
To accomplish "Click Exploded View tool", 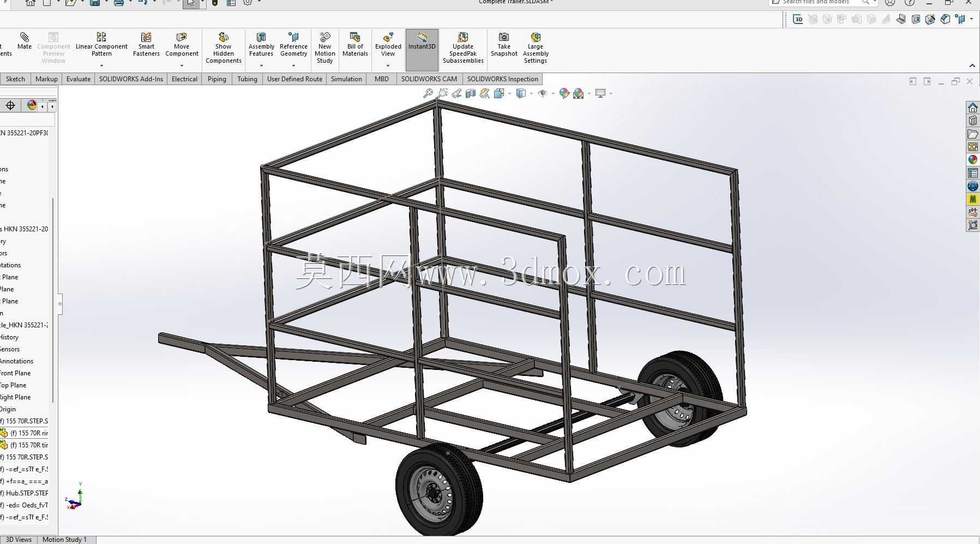I will pos(388,44).
